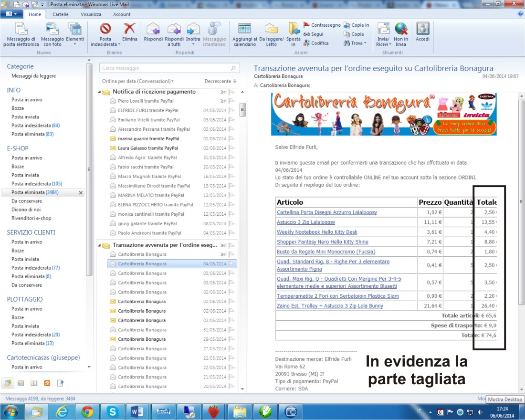Click the Cerca messaggio search field
Image resolution: width=525 pixels, height=420 pixels.
tap(169, 68)
